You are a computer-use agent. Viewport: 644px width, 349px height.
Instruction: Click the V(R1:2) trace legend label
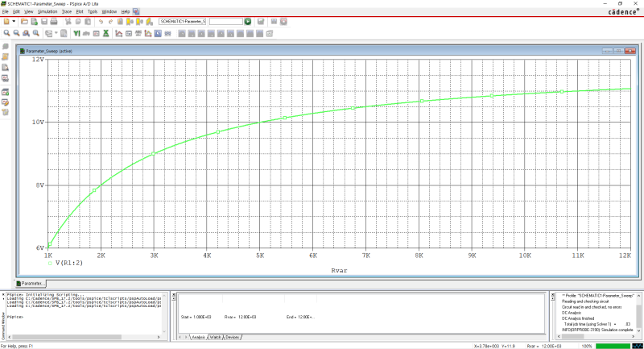[x=69, y=263]
